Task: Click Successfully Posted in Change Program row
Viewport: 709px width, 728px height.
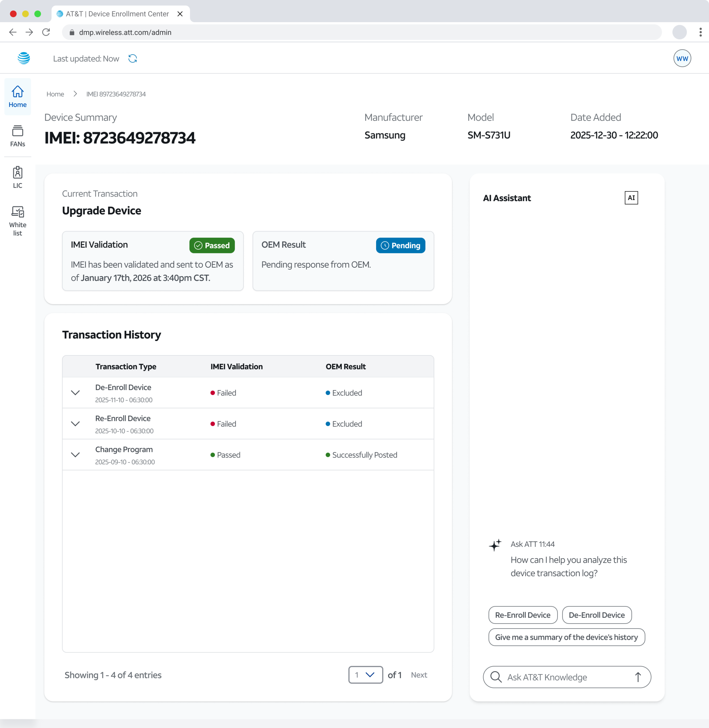Action: coord(361,454)
